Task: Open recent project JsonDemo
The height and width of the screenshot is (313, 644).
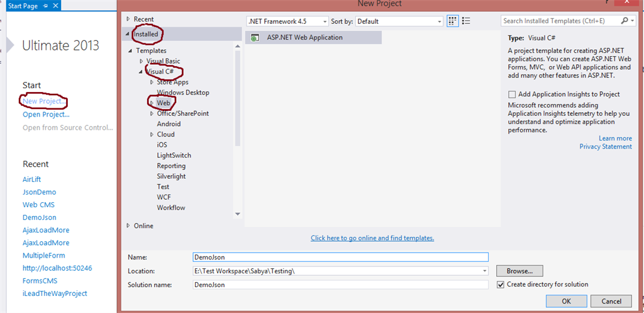Action: click(40, 192)
